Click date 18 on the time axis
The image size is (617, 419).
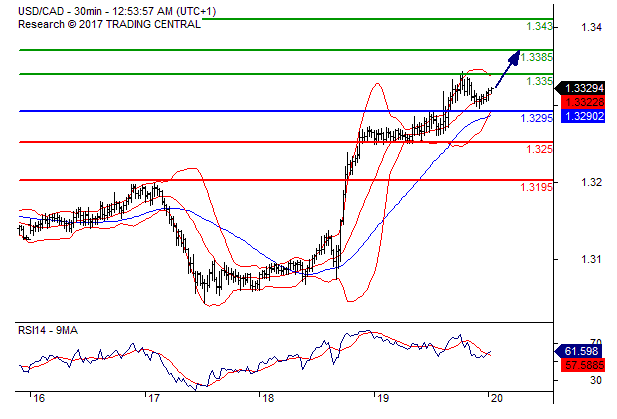[x=268, y=399]
